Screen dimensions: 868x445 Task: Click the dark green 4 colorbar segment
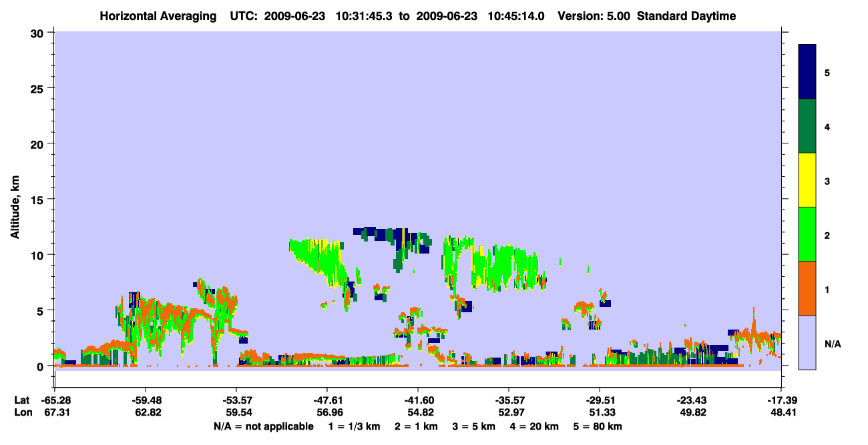807,126
